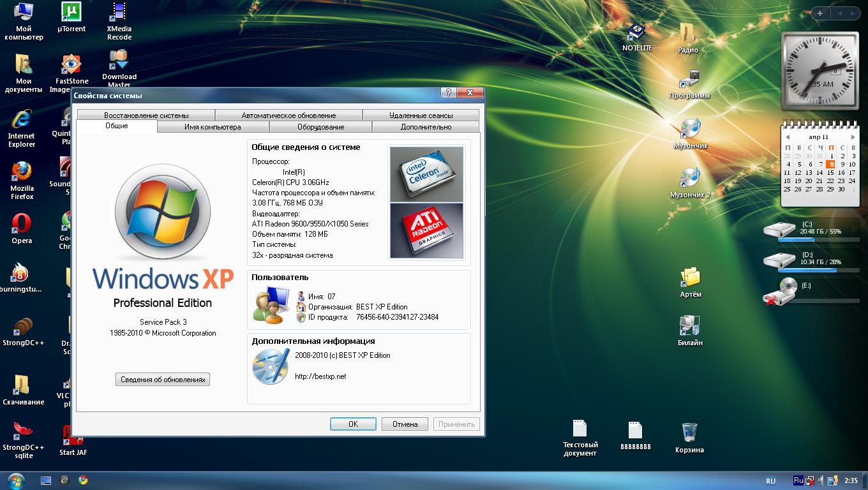Viewport: 868px width, 490px height.
Task: Click Сведения об обновлениях button
Action: tap(163, 380)
